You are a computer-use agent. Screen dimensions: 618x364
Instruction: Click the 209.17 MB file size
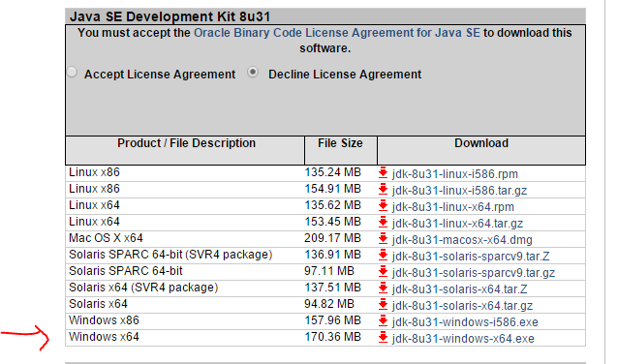click(332, 238)
